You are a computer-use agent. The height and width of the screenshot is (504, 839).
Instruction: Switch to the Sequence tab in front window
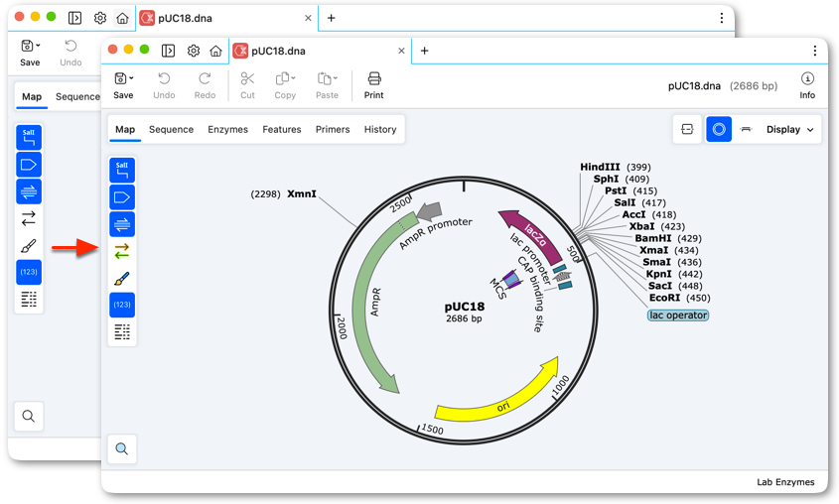coord(171,129)
